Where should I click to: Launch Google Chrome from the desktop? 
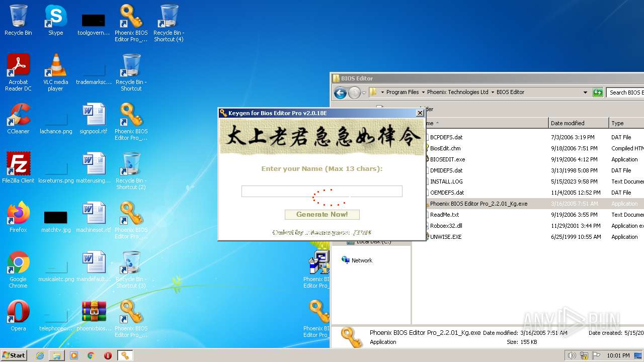coord(18,269)
